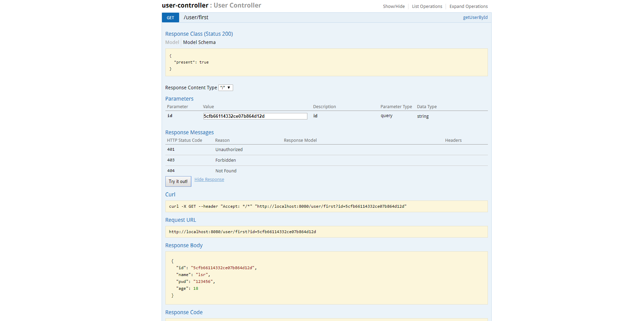Click the Try it out! button

click(178, 181)
